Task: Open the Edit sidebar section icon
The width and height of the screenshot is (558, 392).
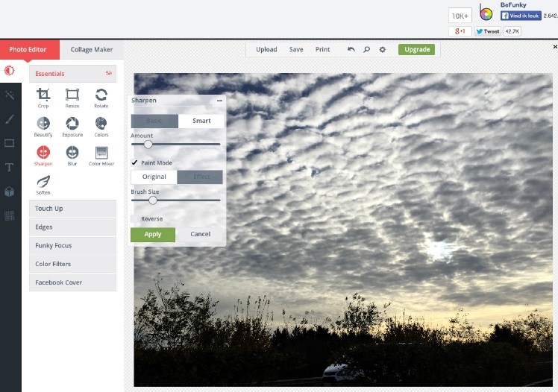Action: (x=9, y=71)
